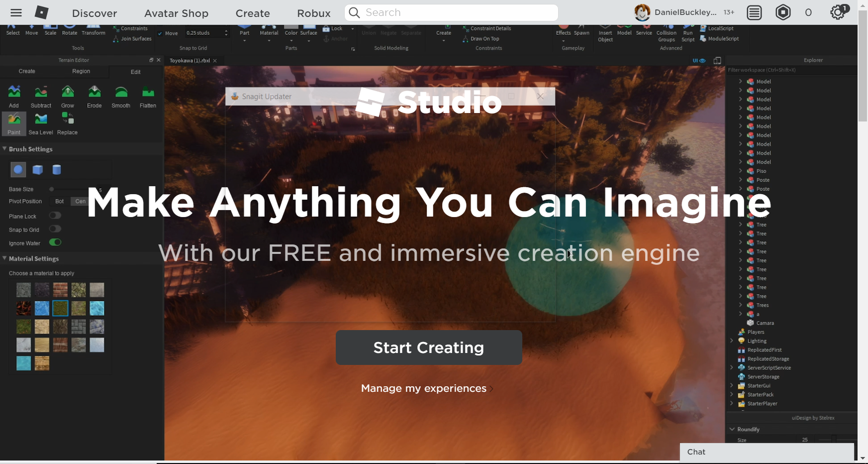868x464 pixels.
Task: Select the Flatten terrain tool
Action: pyautogui.click(x=148, y=97)
